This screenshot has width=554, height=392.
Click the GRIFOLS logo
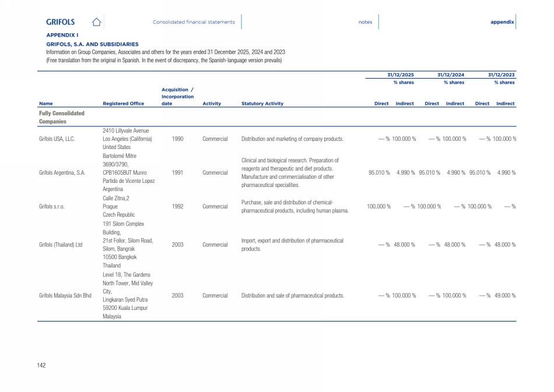click(x=61, y=22)
